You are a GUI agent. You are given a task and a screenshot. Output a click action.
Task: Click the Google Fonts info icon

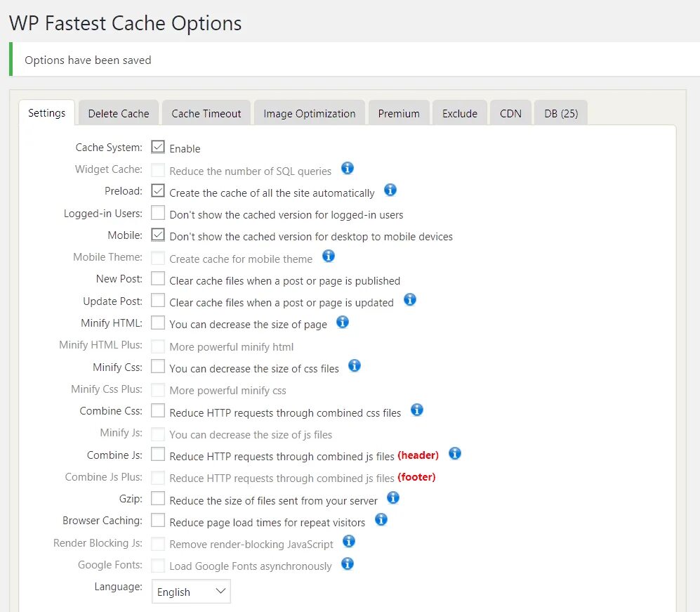(348, 564)
